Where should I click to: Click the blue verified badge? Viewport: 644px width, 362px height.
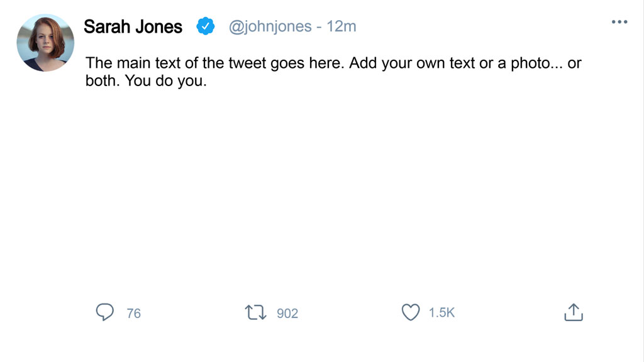coord(204,26)
